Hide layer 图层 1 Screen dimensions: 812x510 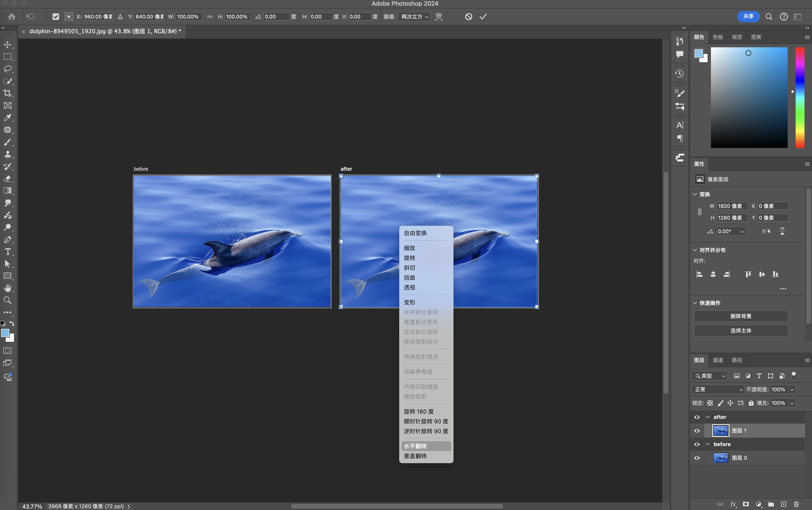click(x=697, y=431)
